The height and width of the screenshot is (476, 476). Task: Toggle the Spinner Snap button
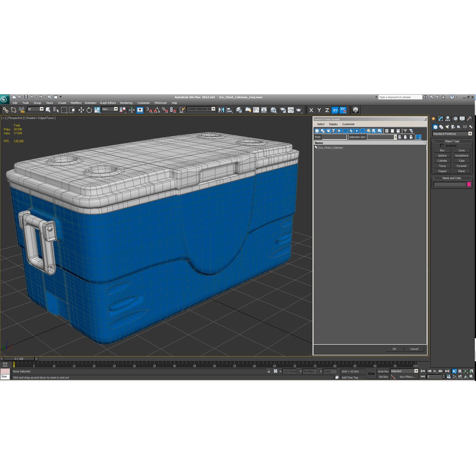173,110
